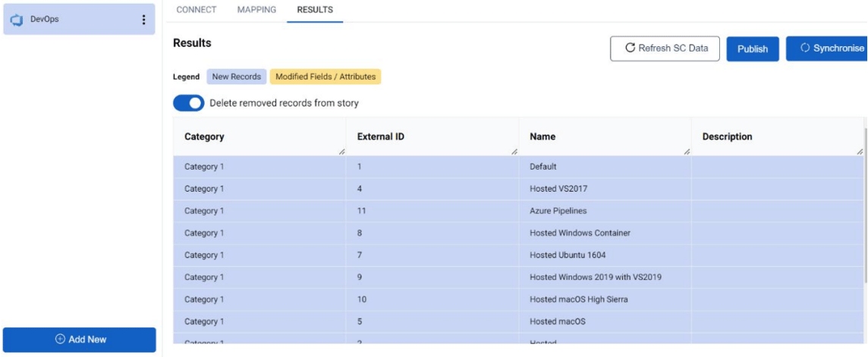Click the Synchronise spinner icon
This screenshot has height=357, width=868.
[x=806, y=48]
